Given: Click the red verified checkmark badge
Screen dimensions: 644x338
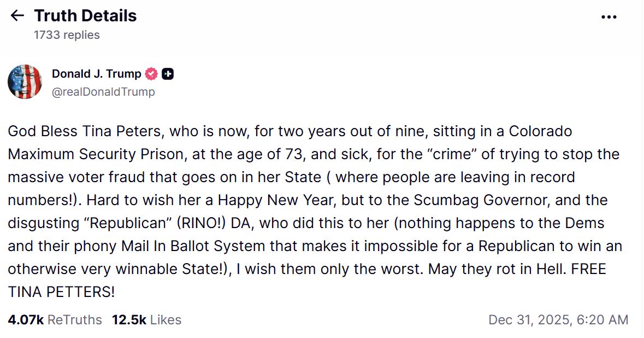Looking at the screenshot, I should 151,74.
